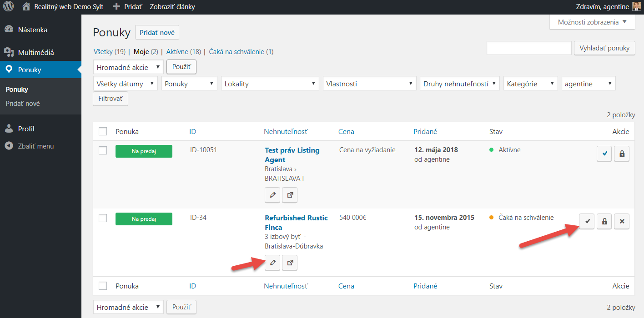
Task: Click the home icon beside Realitný web Demo Sylt
Action: point(26,7)
